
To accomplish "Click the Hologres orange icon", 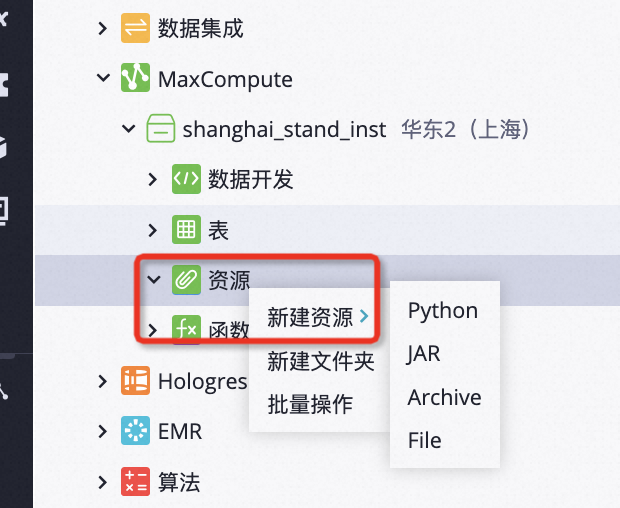I will click(135, 381).
